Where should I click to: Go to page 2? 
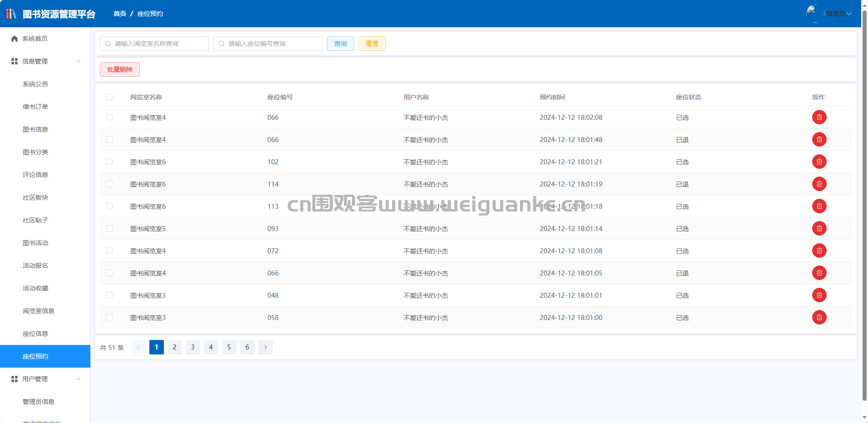(175, 347)
